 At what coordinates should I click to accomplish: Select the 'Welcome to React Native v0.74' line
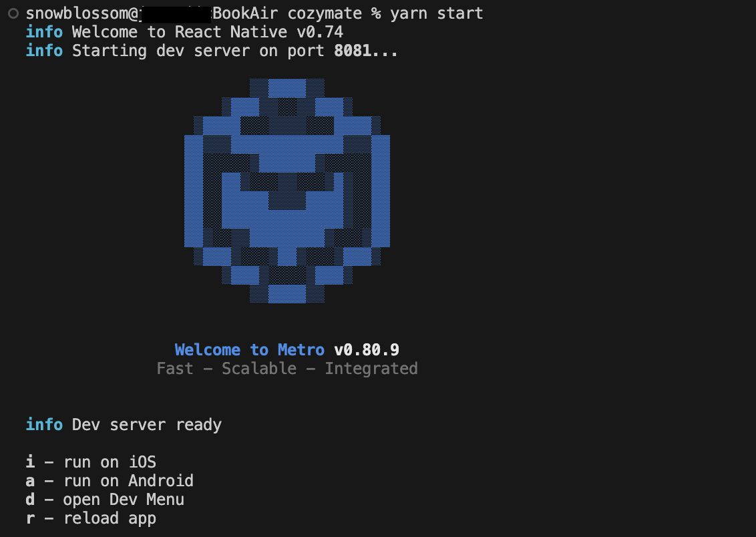(184, 32)
